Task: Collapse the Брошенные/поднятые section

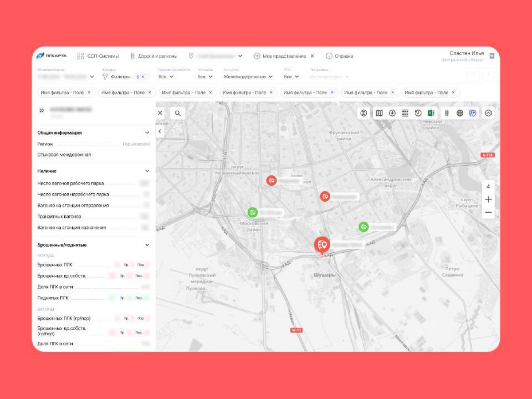Action: 147,245
